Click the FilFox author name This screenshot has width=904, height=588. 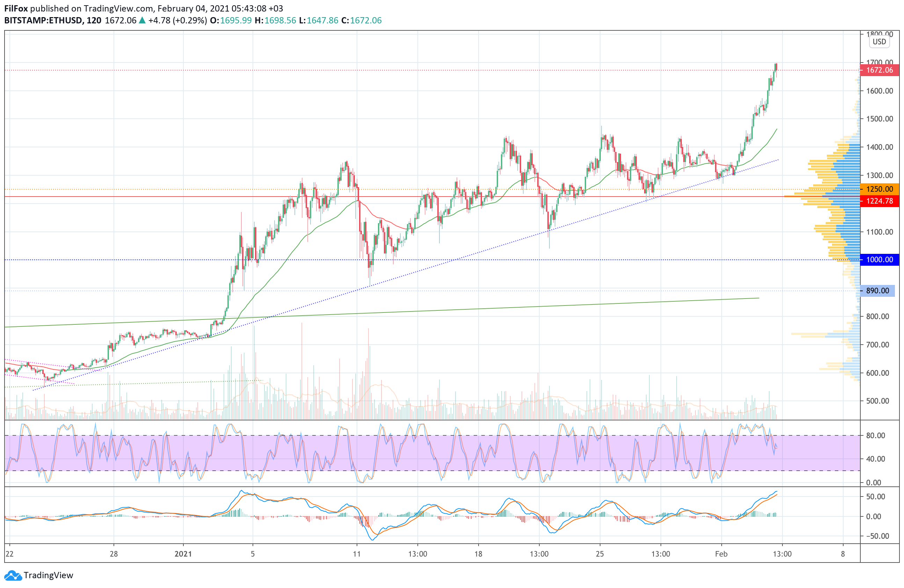point(16,8)
